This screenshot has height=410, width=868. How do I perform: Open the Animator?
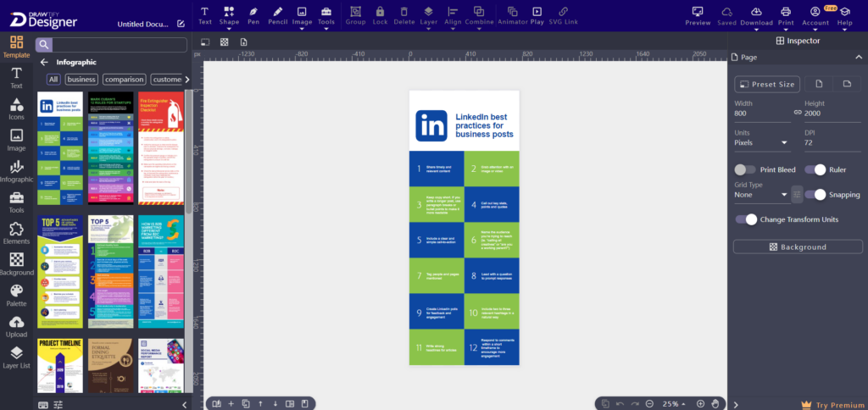point(513,15)
